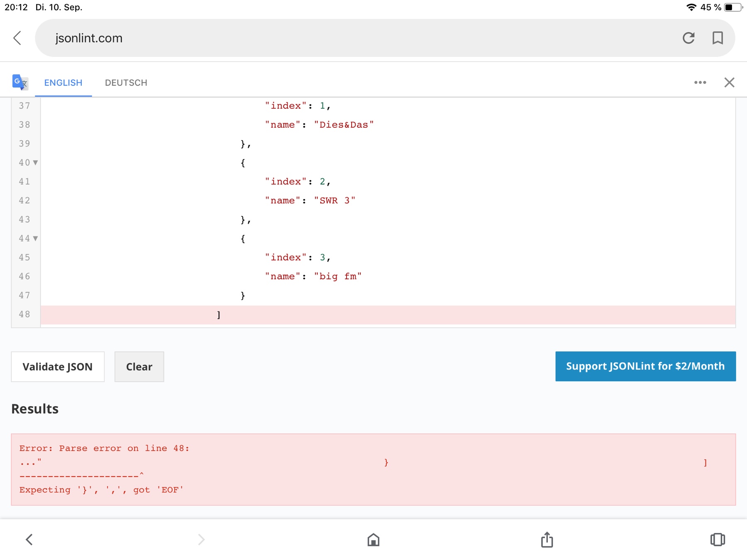The height and width of the screenshot is (560, 747).
Task: Click Support JSONLint for $2/Month
Action: (x=645, y=366)
